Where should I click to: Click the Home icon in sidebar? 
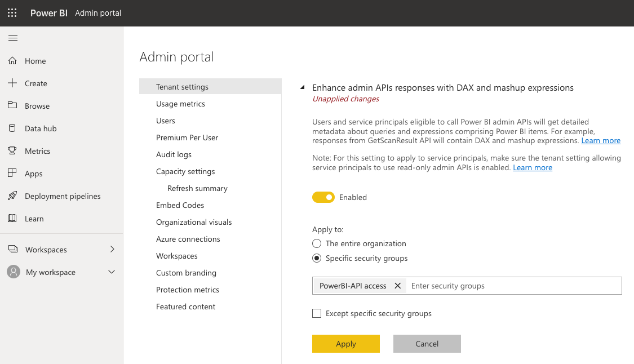pos(12,61)
